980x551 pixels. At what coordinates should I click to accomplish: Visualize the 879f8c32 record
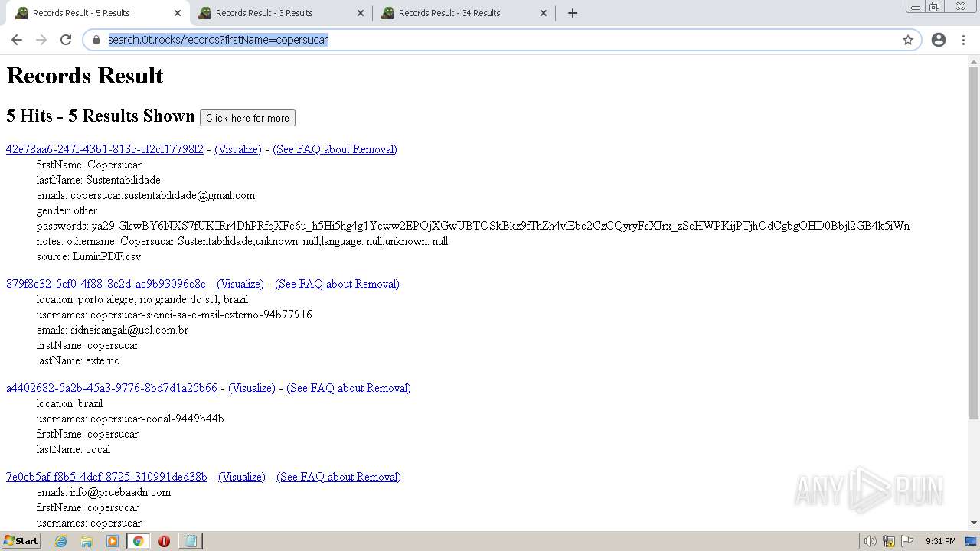click(240, 284)
